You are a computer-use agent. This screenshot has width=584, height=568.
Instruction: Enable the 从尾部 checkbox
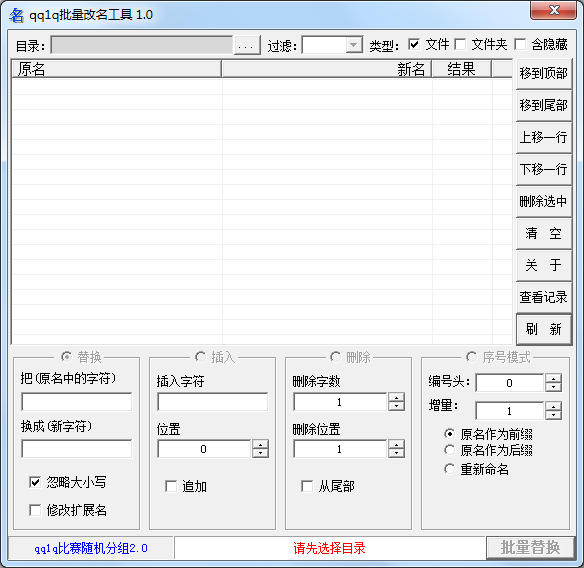pyautogui.click(x=307, y=486)
